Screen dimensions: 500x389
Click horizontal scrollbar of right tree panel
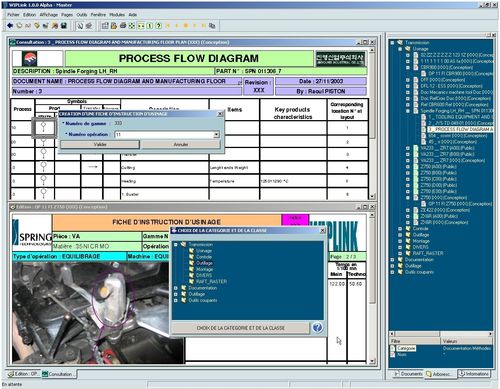tap(441, 334)
